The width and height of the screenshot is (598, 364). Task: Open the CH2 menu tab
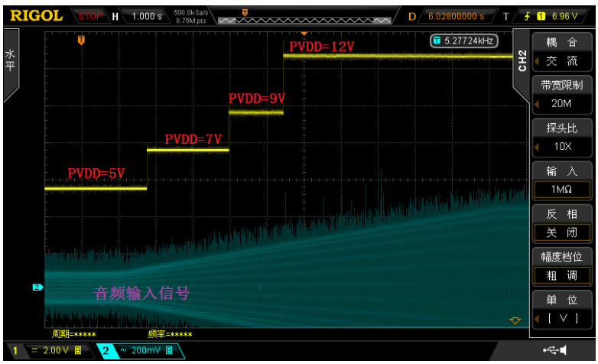click(522, 61)
